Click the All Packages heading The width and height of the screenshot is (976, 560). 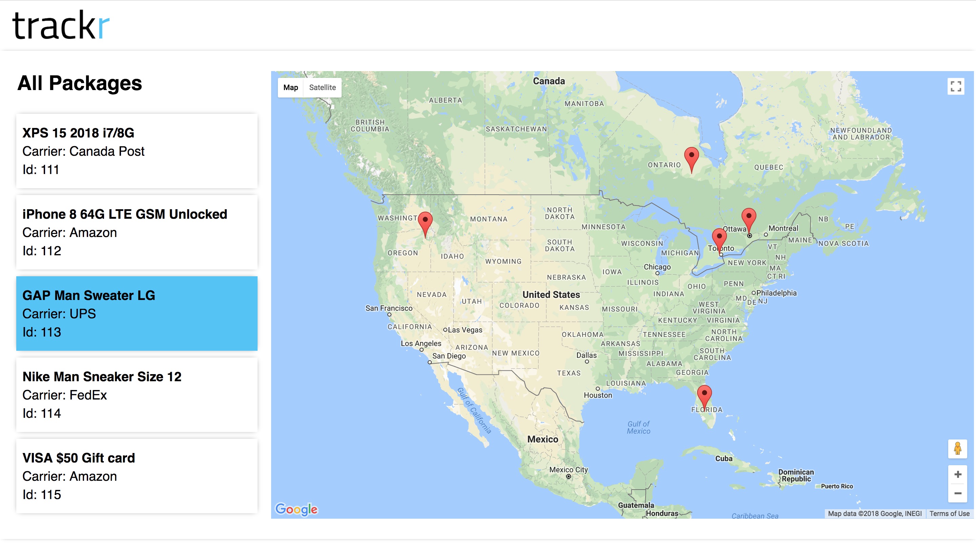pos(80,83)
